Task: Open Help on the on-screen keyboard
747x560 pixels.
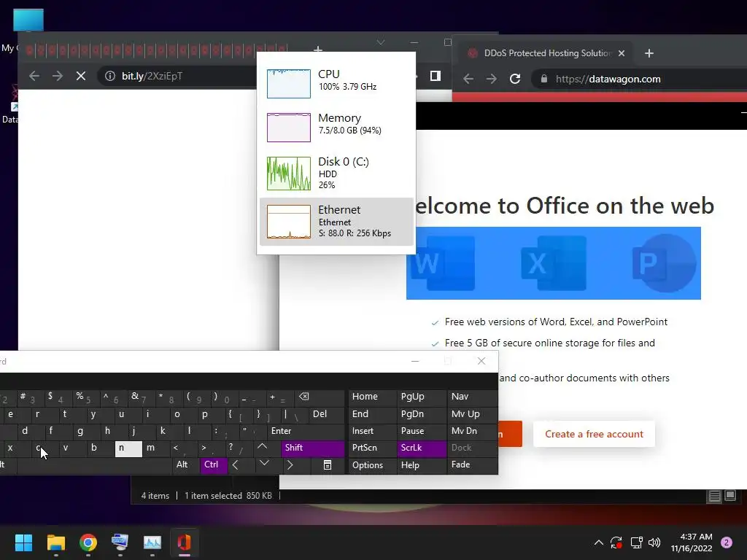Action: [422, 465]
